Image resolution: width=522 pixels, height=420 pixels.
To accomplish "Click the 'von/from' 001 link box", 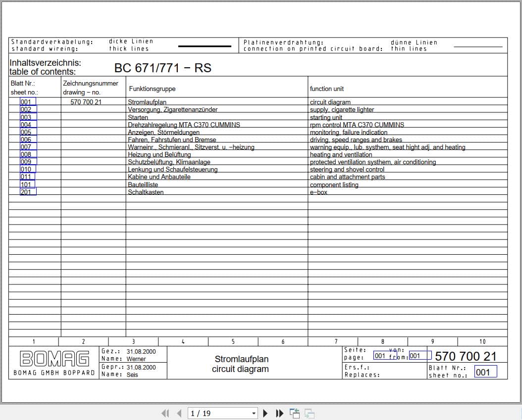I will click(420, 356).
